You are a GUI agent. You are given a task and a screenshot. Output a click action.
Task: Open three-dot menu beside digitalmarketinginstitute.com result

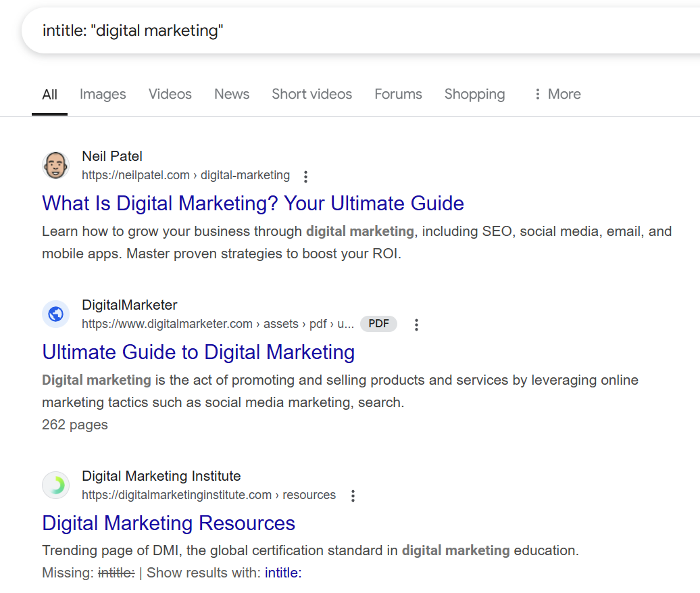click(353, 496)
